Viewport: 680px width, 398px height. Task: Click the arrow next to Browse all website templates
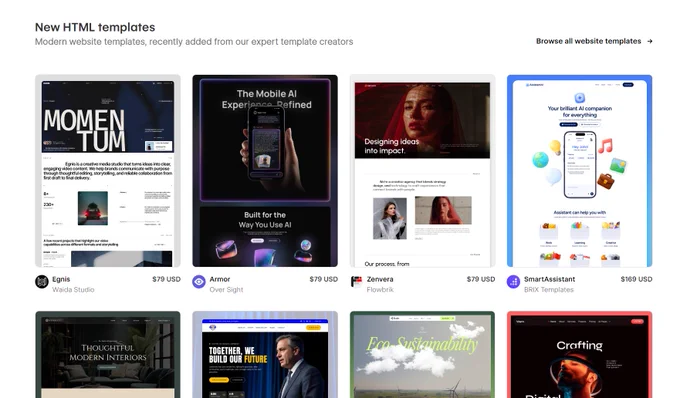click(650, 41)
